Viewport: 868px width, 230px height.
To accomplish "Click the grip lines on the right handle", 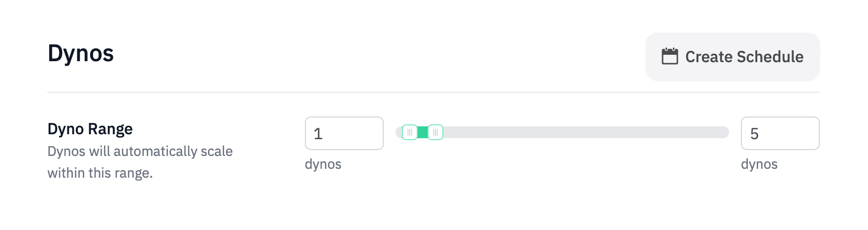I will (435, 132).
